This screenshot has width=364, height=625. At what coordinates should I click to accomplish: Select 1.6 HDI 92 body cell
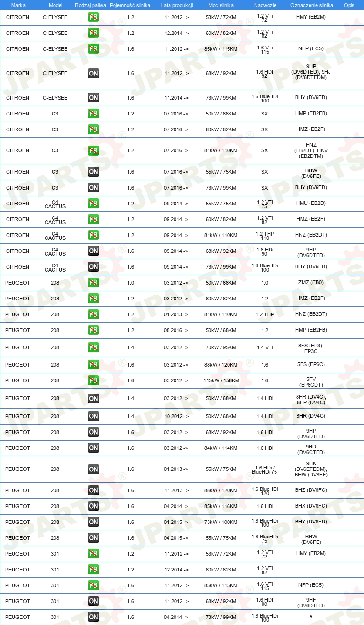pos(264,74)
